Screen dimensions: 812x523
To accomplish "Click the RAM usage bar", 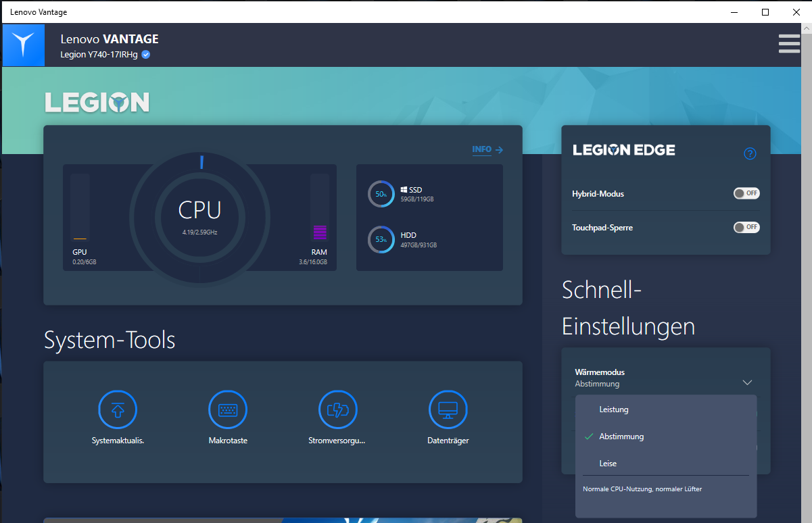I will tap(320, 207).
